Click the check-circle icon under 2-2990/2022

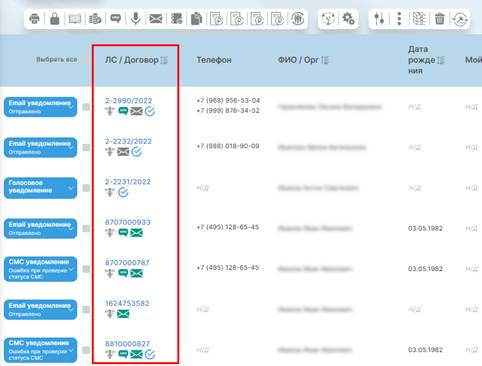(150, 111)
